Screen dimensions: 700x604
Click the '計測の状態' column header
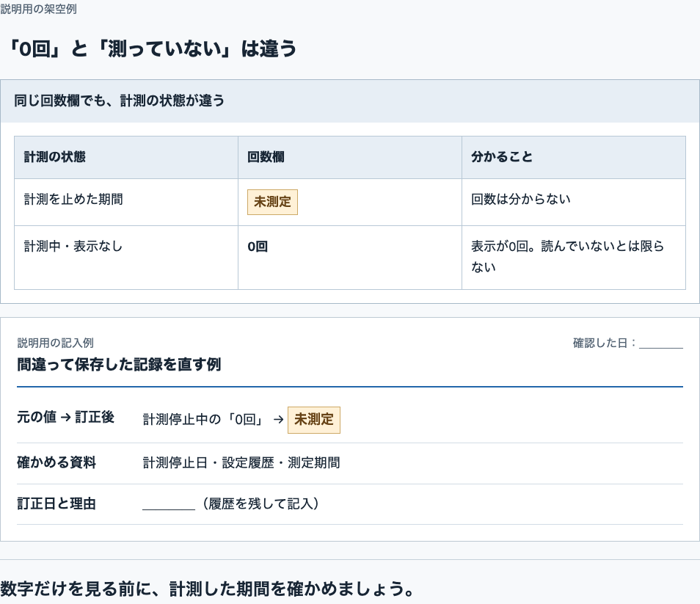[x=126, y=157]
